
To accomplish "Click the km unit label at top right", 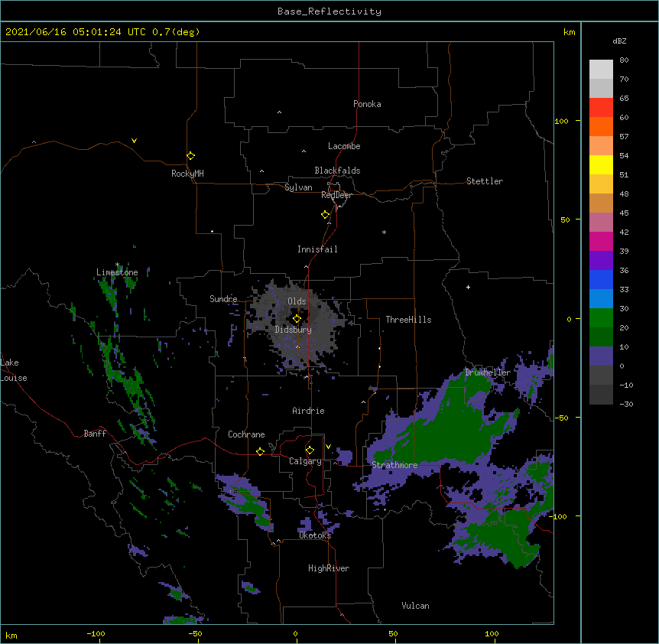I will tap(569, 32).
